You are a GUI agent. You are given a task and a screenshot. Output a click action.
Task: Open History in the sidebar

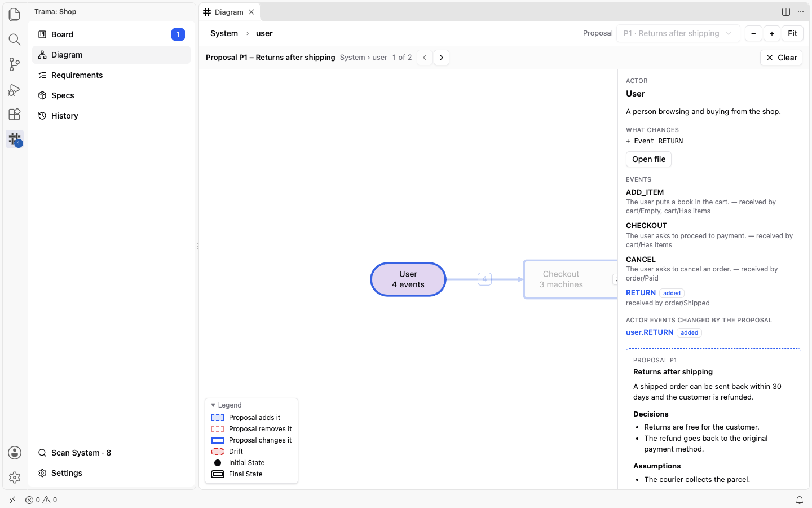(x=112, y=116)
